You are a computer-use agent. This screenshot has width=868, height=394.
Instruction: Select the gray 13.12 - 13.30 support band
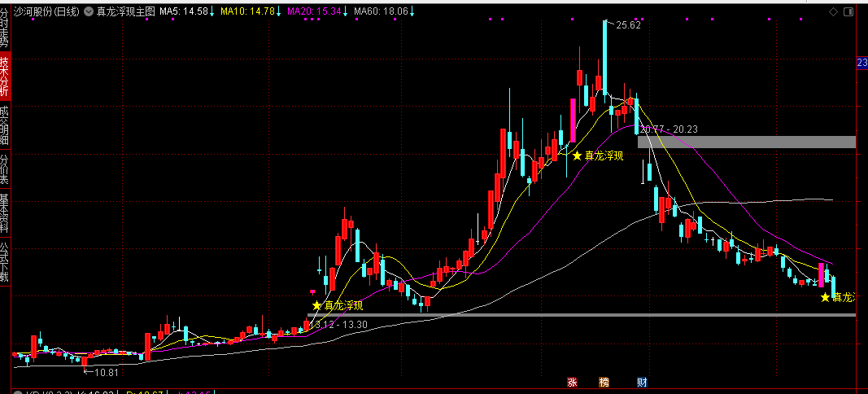point(582,315)
